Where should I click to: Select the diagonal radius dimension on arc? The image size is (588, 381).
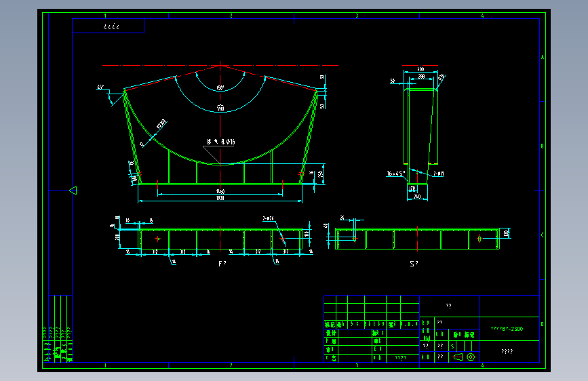(x=161, y=125)
